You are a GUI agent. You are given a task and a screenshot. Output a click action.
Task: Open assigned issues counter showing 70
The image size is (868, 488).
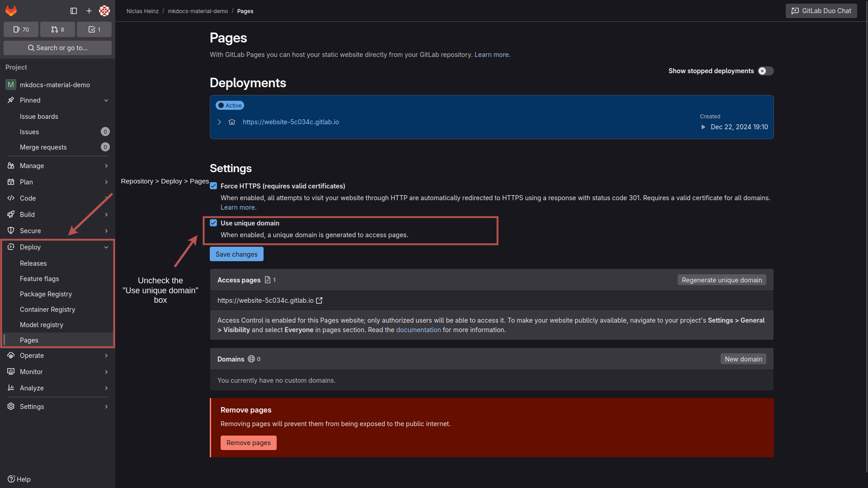tap(21, 29)
